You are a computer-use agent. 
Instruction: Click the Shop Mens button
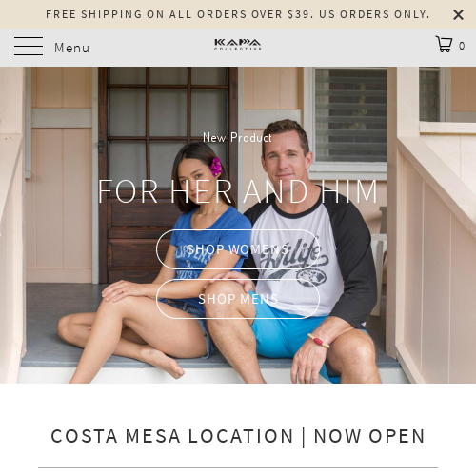pos(238,299)
